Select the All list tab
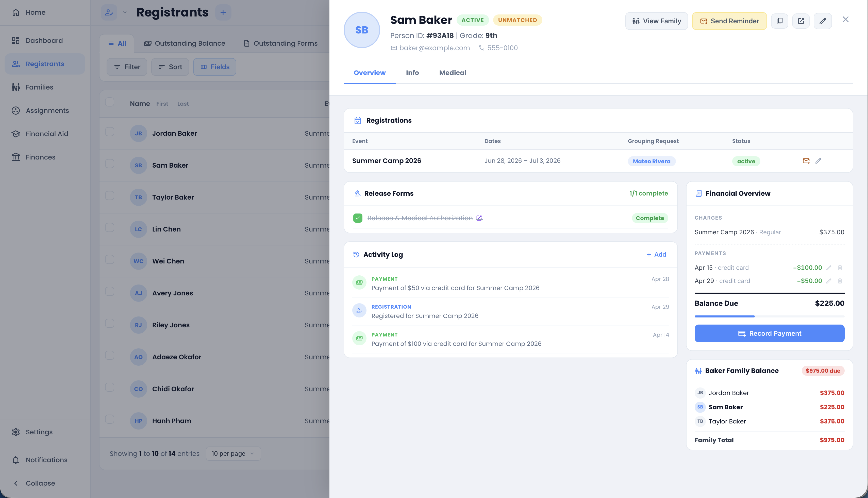 click(117, 43)
